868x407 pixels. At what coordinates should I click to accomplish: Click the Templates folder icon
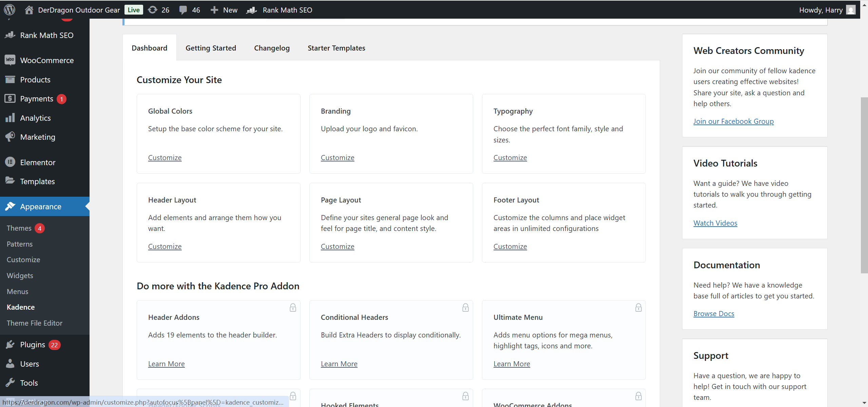[10, 181]
